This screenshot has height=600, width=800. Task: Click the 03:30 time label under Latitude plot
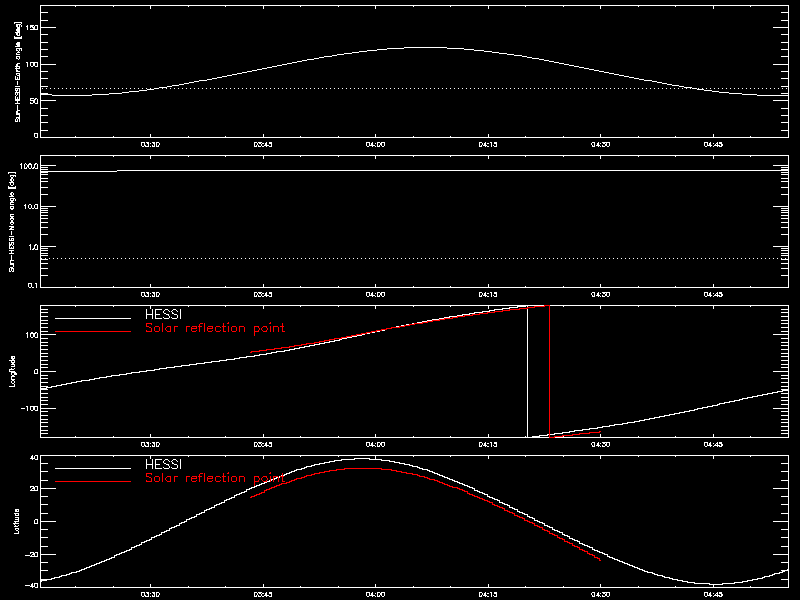pyautogui.click(x=150, y=594)
